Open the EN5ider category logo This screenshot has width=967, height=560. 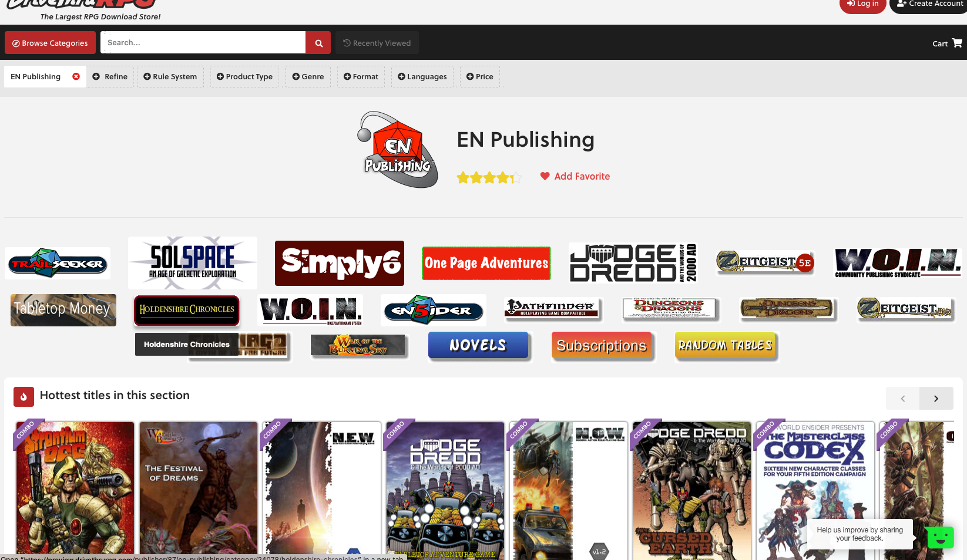coord(434,310)
